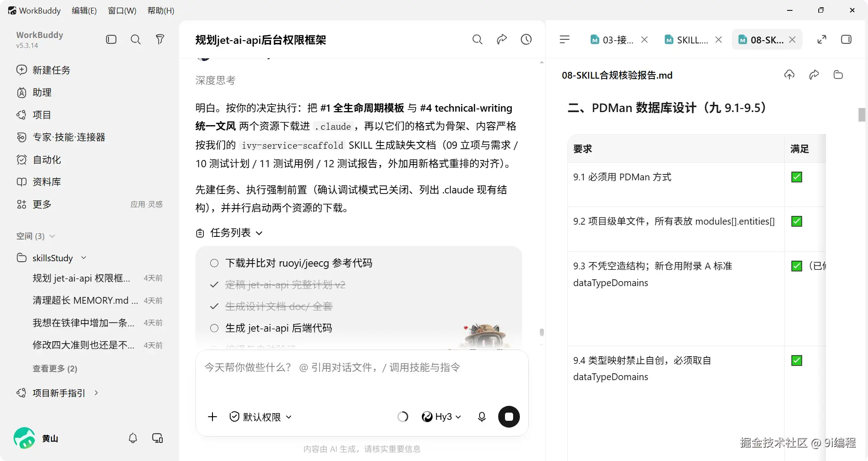
Task: Start voice input with the microphone
Action: [482, 417]
